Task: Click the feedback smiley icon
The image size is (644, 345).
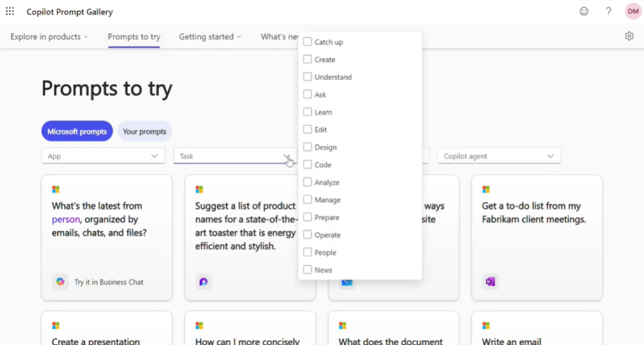Action: (584, 12)
